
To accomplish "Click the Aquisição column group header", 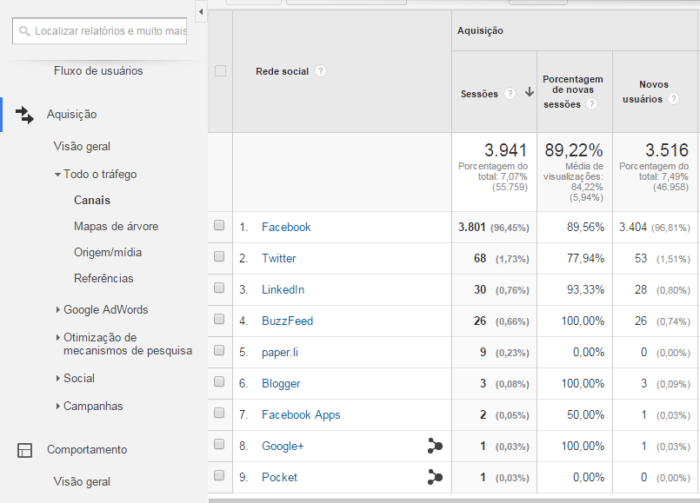I will [x=480, y=31].
